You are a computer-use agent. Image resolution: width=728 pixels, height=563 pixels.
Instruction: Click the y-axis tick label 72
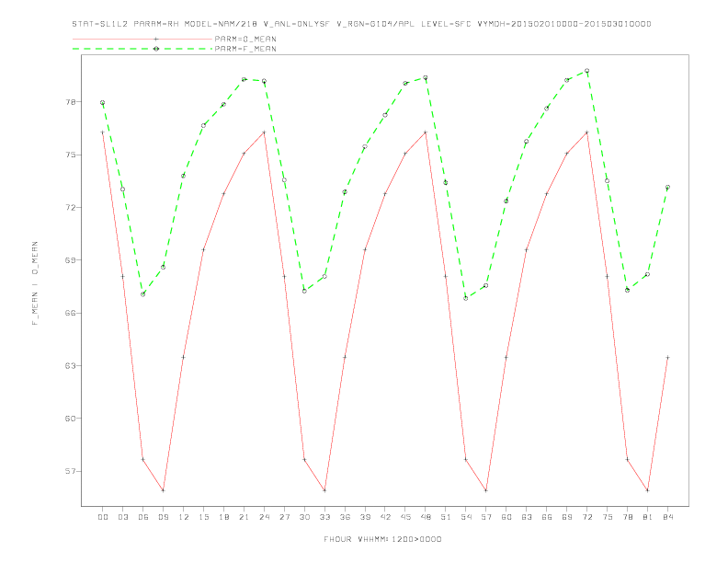71,207
